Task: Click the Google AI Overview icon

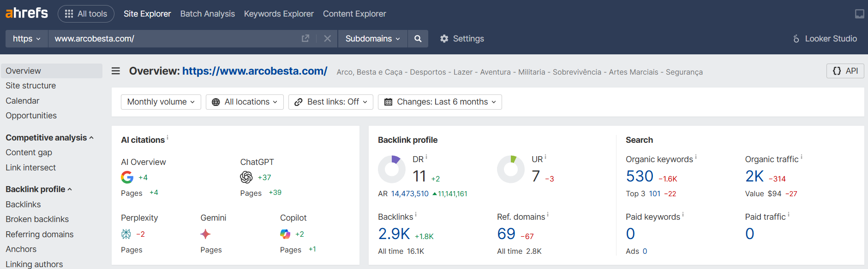Action: click(127, 177)
